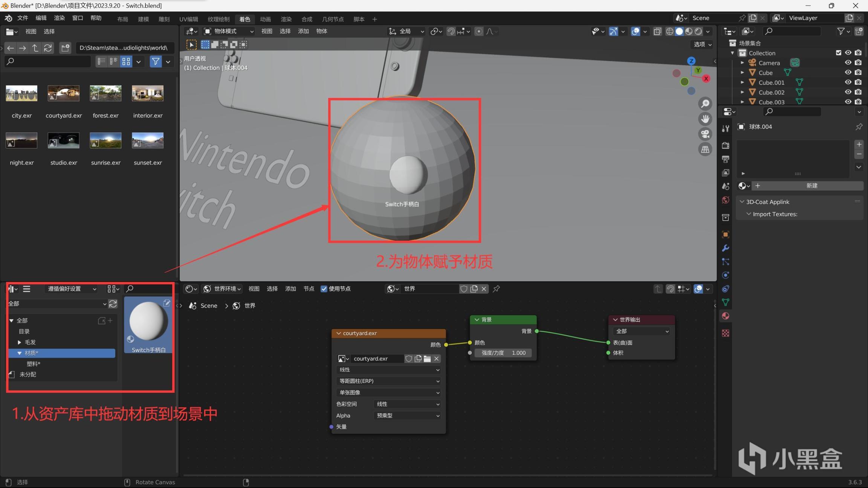Open the 文件 menu
Viewport: 868px width, 488px height.
tap(23, 18)
